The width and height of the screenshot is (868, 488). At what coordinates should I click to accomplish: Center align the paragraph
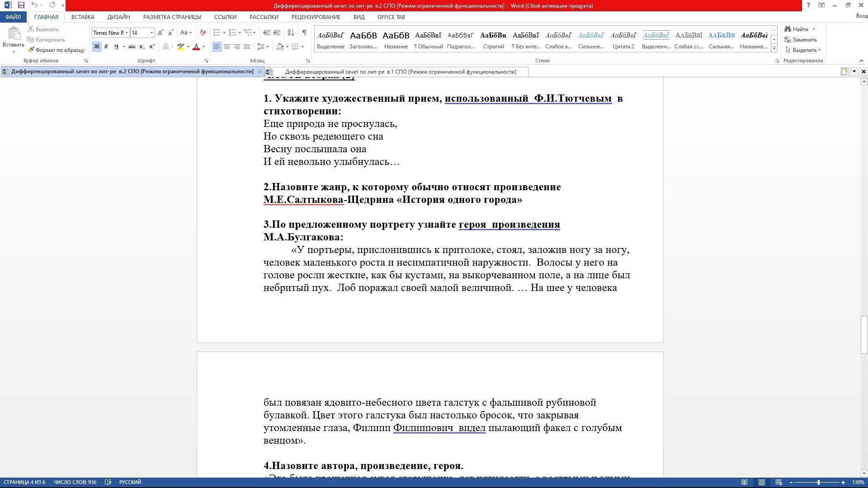(227, 47)
